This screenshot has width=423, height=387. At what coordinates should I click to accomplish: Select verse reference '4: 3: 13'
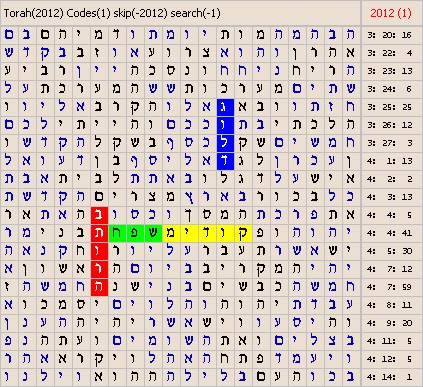(x=390, y=197)
